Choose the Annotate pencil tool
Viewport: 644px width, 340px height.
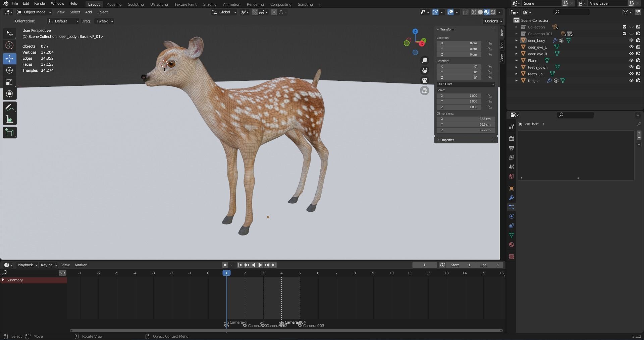(9, 108)
